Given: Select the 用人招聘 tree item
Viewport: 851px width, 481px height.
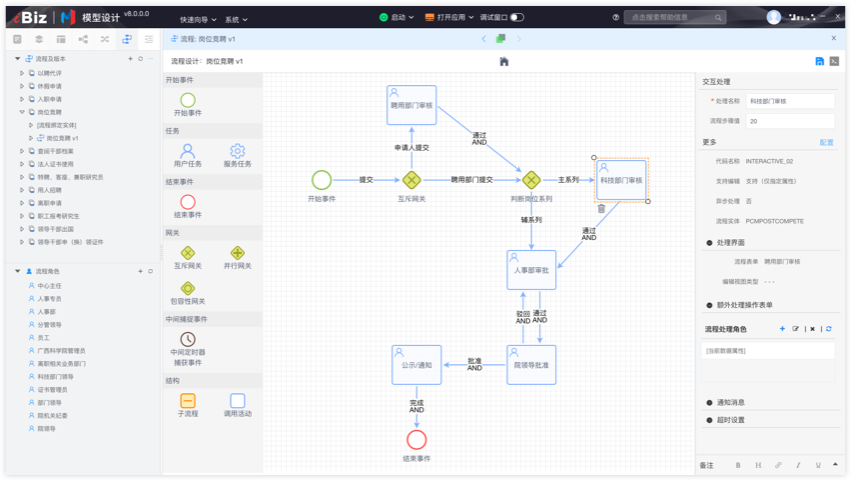Looking at the screenshot, I should tap(49, 191).
